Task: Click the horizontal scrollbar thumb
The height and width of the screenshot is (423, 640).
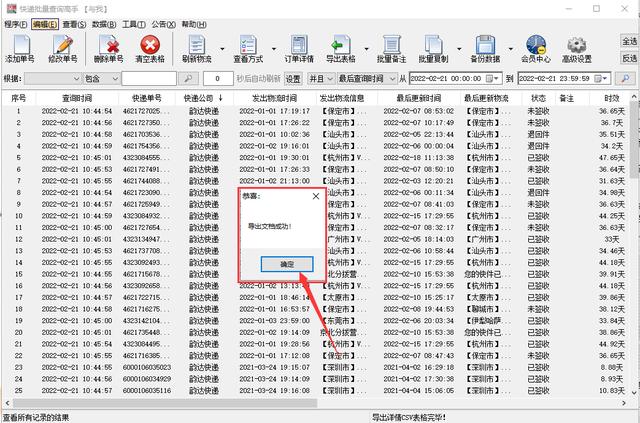Action: click(165, 403)
